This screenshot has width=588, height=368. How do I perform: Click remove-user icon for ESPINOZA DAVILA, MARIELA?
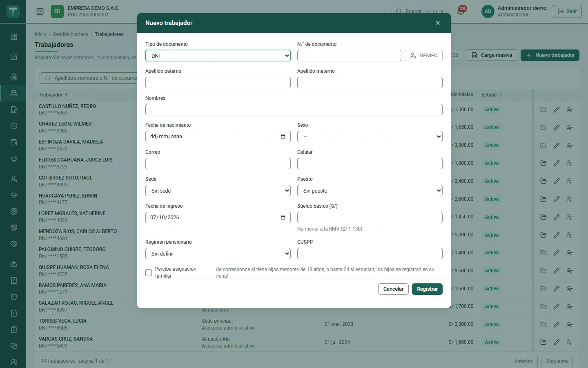tap(569, 146)
